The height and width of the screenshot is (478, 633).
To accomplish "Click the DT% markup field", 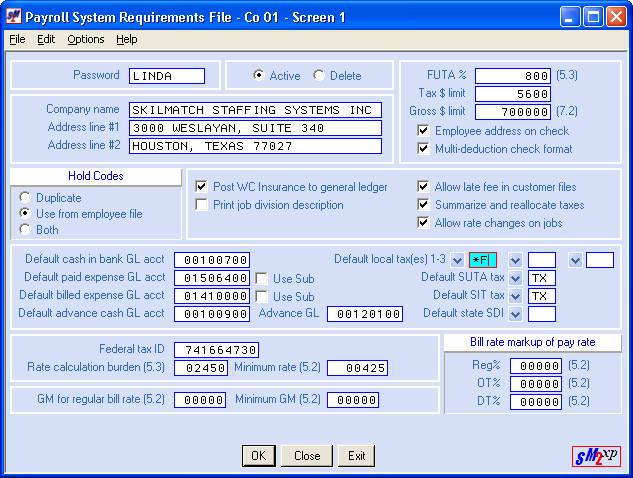I will click(x=536, y=402).
